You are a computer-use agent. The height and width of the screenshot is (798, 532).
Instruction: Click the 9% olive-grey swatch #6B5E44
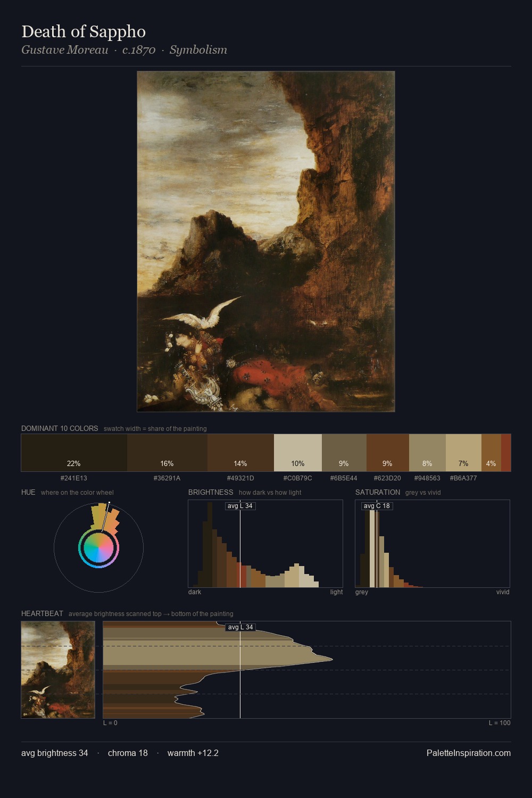[x=344, y=453]
